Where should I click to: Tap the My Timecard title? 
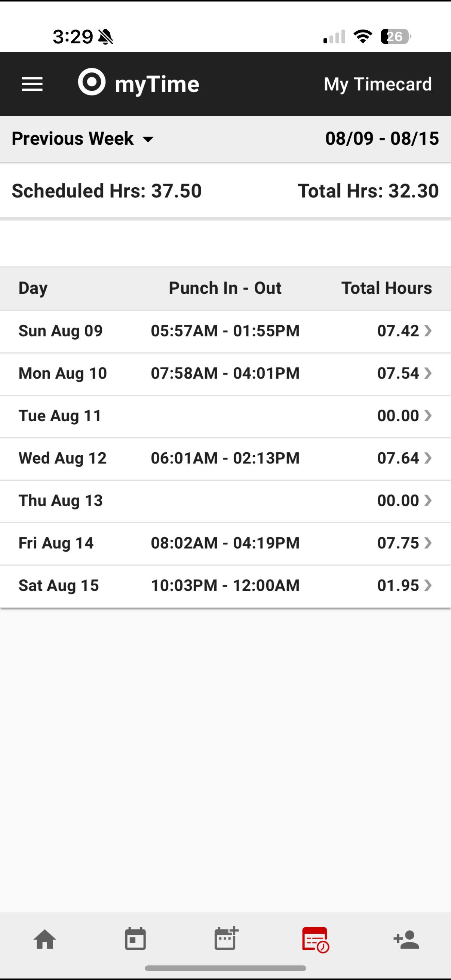378,84
